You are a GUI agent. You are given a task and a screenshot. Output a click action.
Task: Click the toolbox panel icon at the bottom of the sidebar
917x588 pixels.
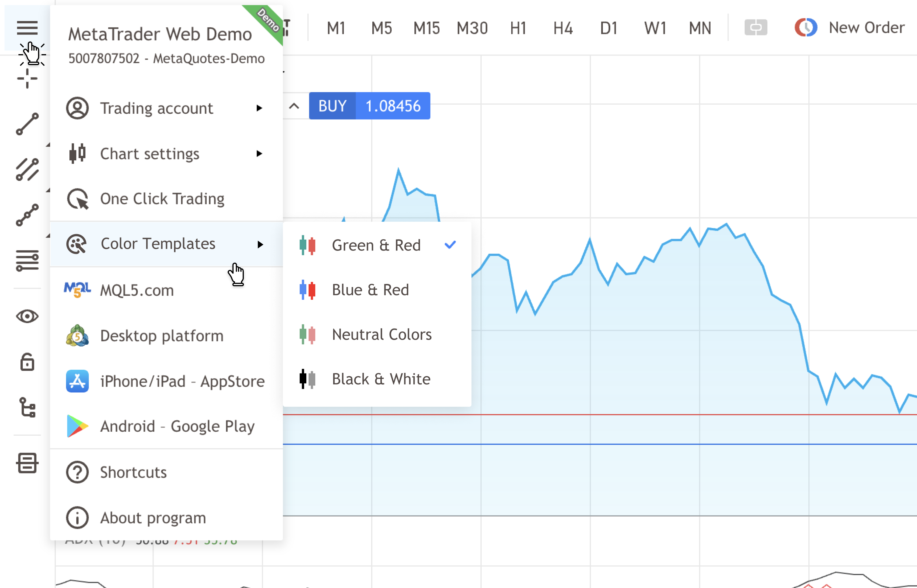[x=27, y=463]
